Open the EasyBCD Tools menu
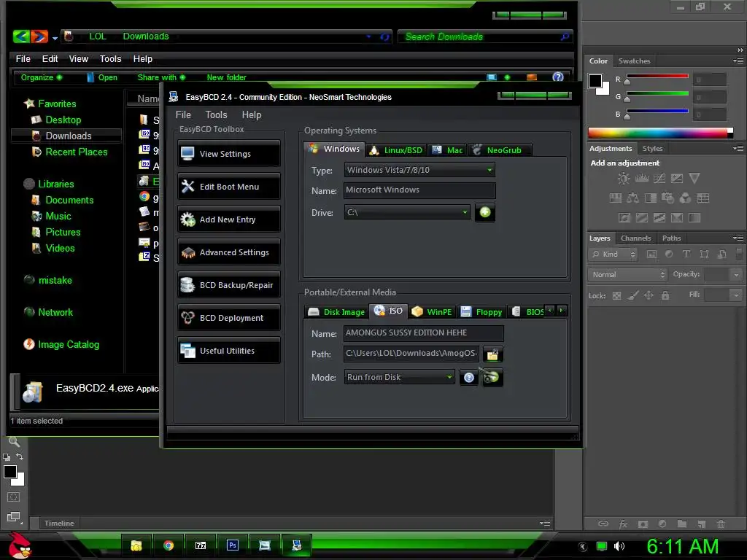The image size is (747, 560). tap(216, 114)
